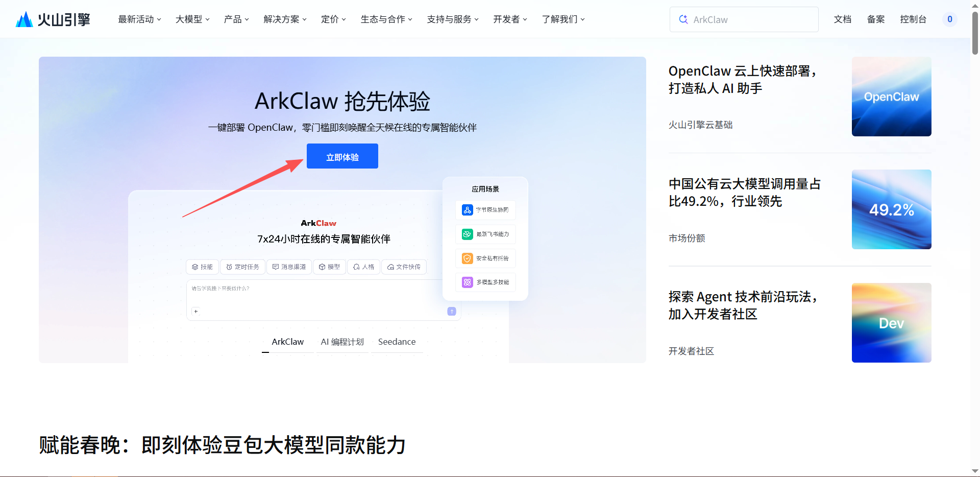The height and width of the screenshot is (477, 980).
Task: Open the 探索 Agent 技术前沿玩法 article title
Action: click(743, 305)
